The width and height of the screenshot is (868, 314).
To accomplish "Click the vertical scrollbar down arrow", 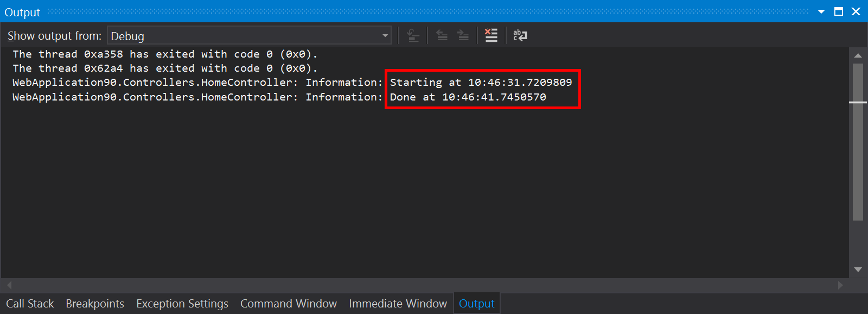I will coord(858,269).
